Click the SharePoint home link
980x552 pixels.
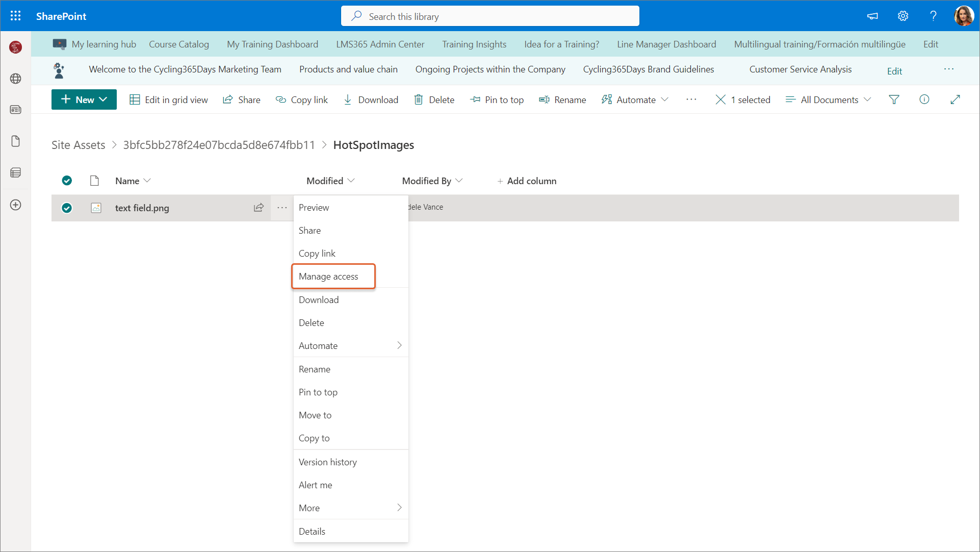61,16
